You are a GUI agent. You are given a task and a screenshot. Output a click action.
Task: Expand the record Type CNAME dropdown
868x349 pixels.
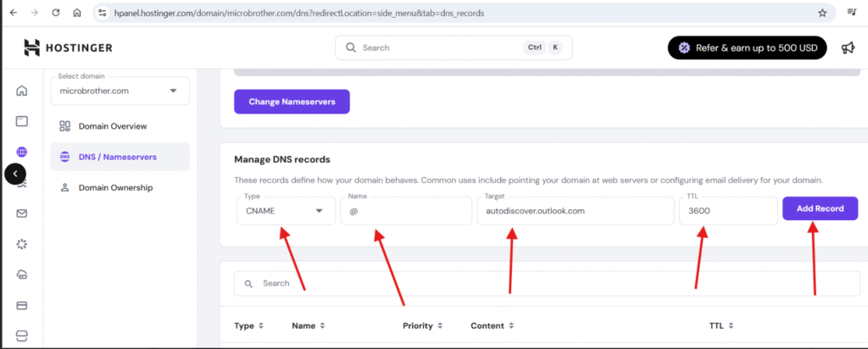coord(286,211)
